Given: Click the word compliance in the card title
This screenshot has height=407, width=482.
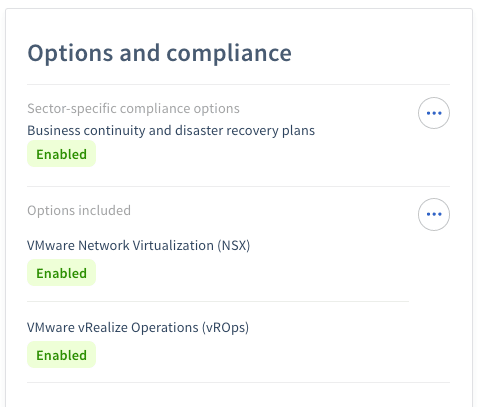Looking at the screenshot, I should click(229, 53).
